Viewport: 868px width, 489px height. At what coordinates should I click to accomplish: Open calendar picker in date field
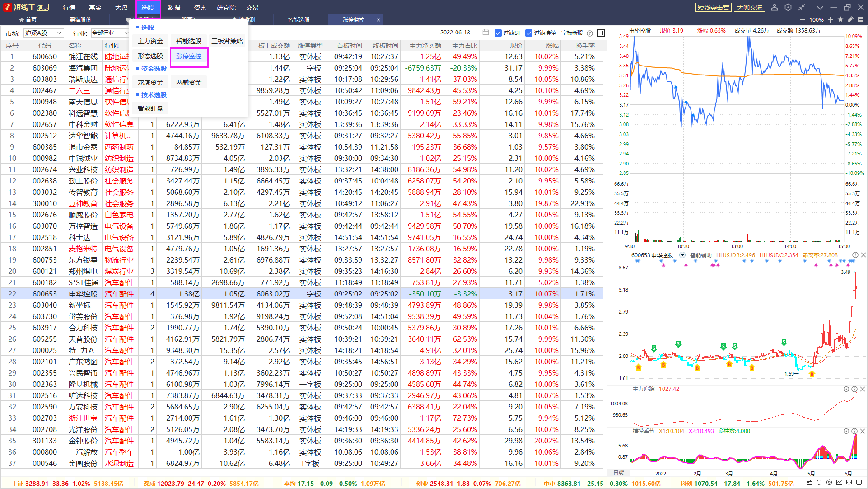click(x=485, y=33)
